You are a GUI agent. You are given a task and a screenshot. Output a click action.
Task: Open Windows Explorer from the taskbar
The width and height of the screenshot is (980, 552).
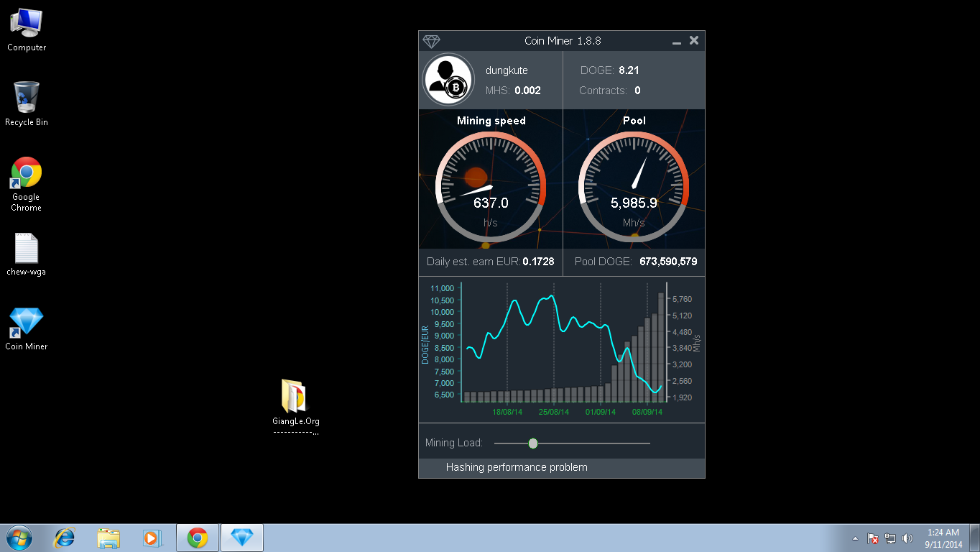pyautogui.click(x=108, y=538)
